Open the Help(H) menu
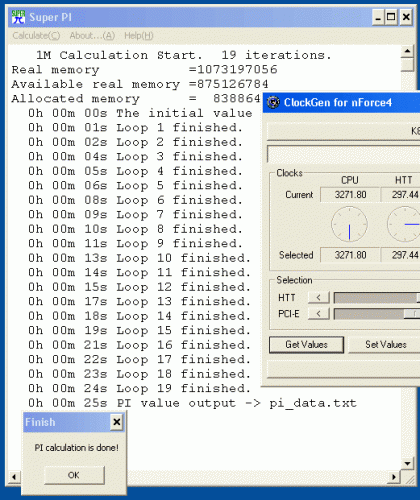The image size is (420, 500). [x=139, y=36]
